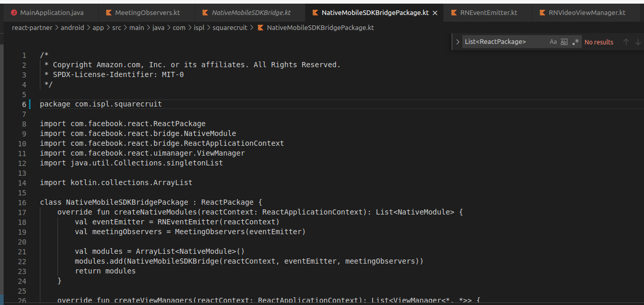Open the android breadcrumb dropdown

coord(72,27)
